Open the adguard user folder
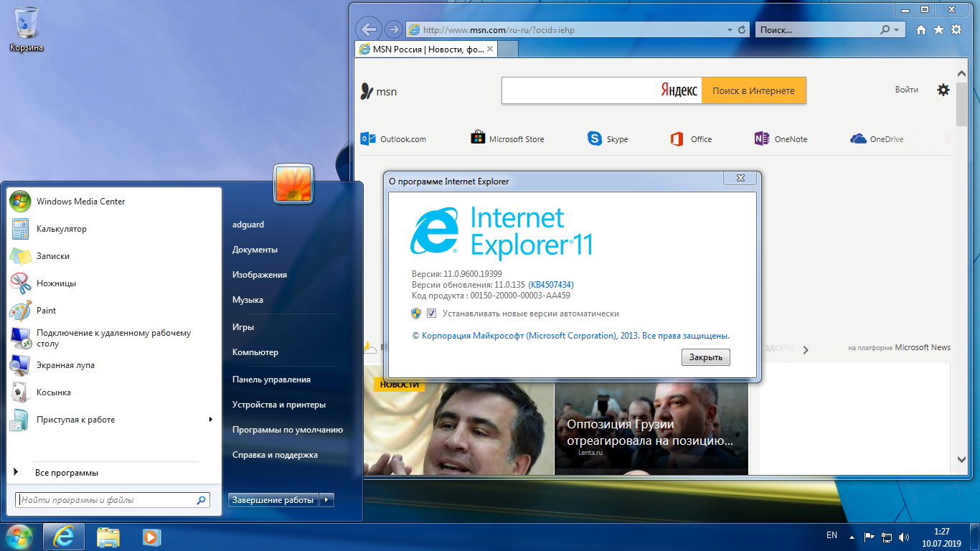 tap(248, 225)
